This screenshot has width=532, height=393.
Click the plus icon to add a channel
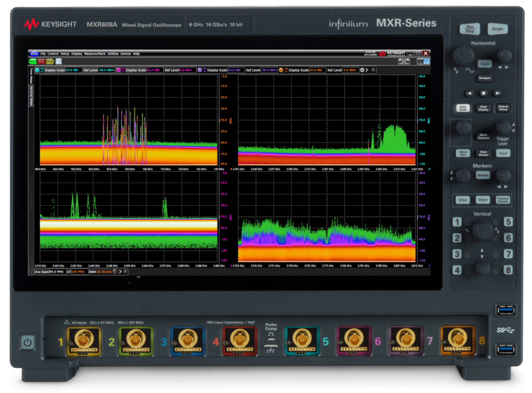(362, 70)
